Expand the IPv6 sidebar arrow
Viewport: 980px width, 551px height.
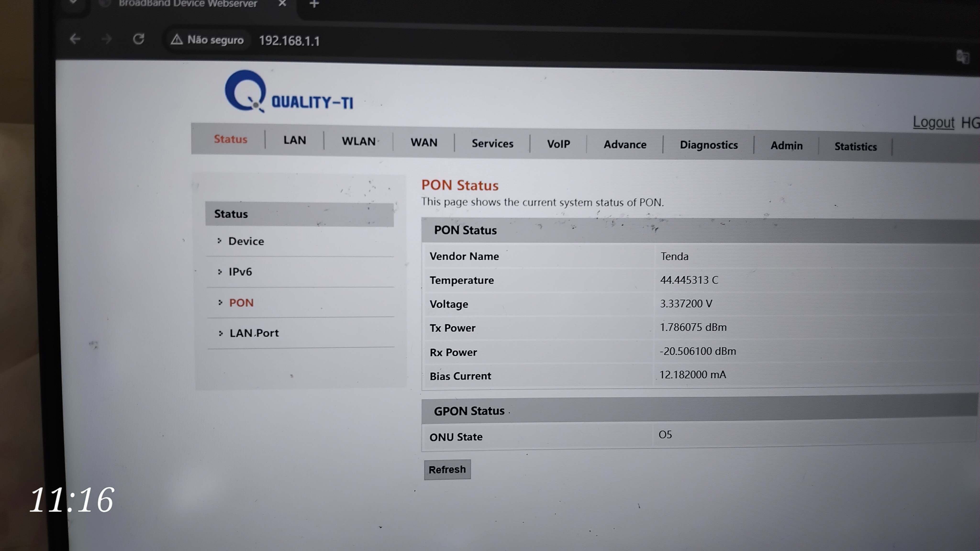[x=220, y=271]
